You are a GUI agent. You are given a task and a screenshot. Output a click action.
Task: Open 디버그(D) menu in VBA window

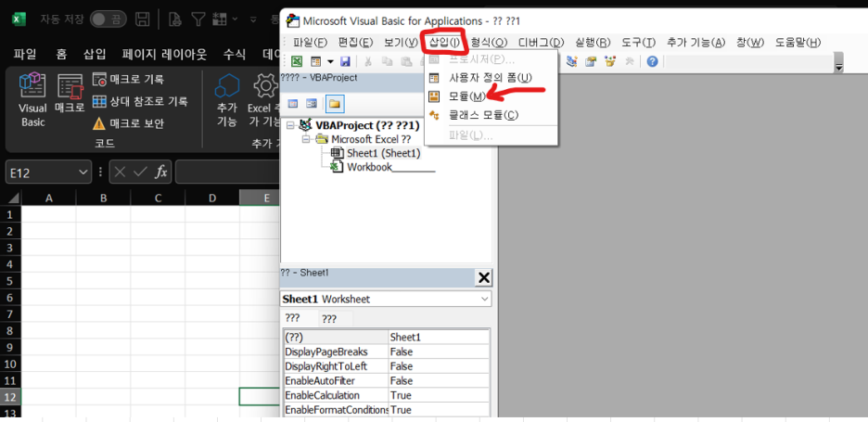541,42
